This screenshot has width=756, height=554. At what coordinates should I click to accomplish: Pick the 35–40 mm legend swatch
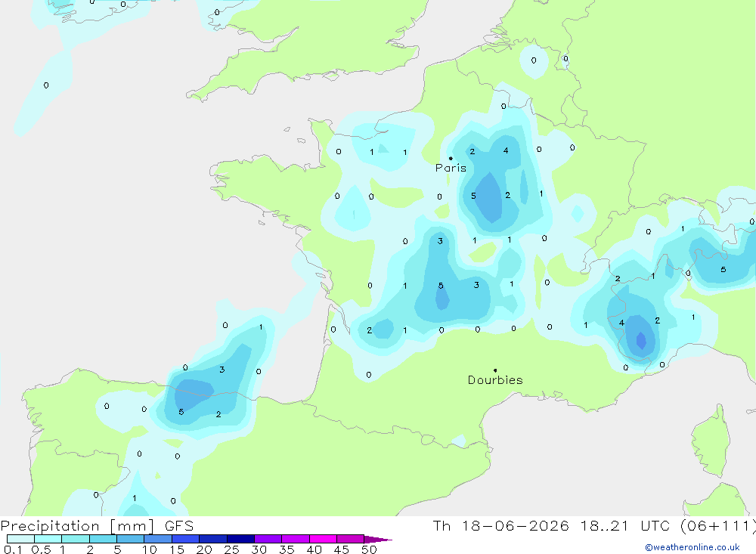coord(296,539)
